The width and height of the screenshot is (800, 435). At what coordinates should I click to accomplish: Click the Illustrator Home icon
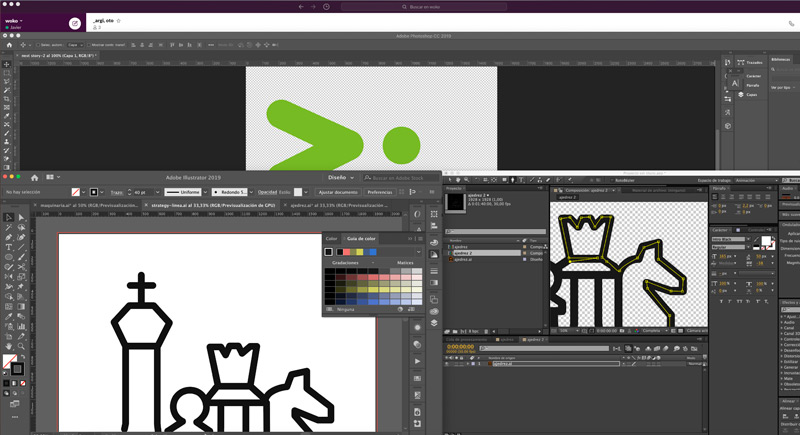[34, 177]
